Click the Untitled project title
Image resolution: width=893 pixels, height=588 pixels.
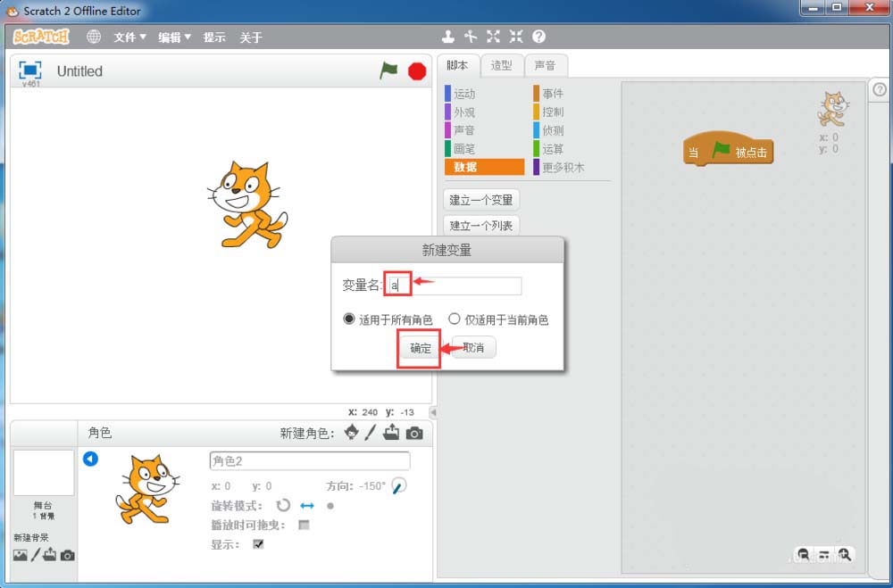coord(79,71)
